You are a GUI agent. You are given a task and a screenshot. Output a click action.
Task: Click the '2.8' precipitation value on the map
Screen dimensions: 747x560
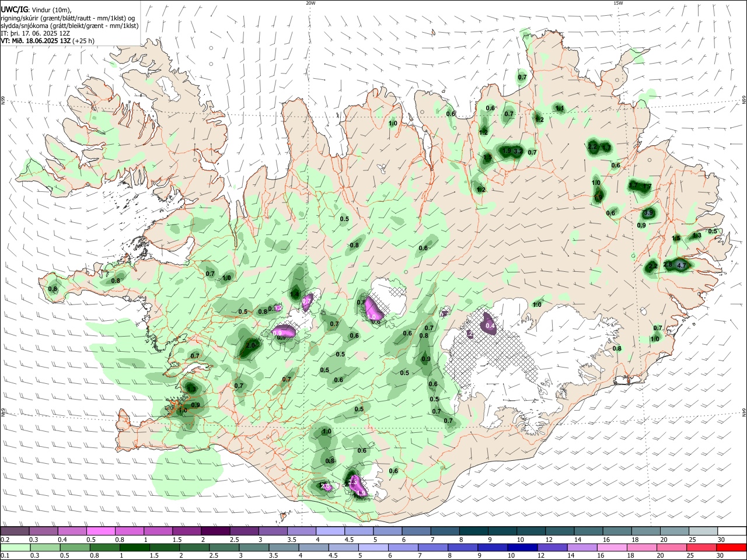[x=668, y=265]
